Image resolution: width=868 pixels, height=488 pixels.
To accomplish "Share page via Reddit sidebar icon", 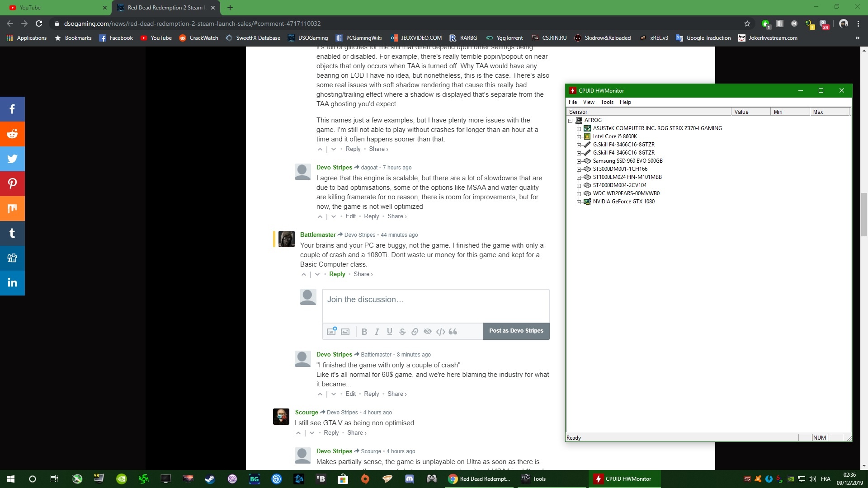I will 12,134.
